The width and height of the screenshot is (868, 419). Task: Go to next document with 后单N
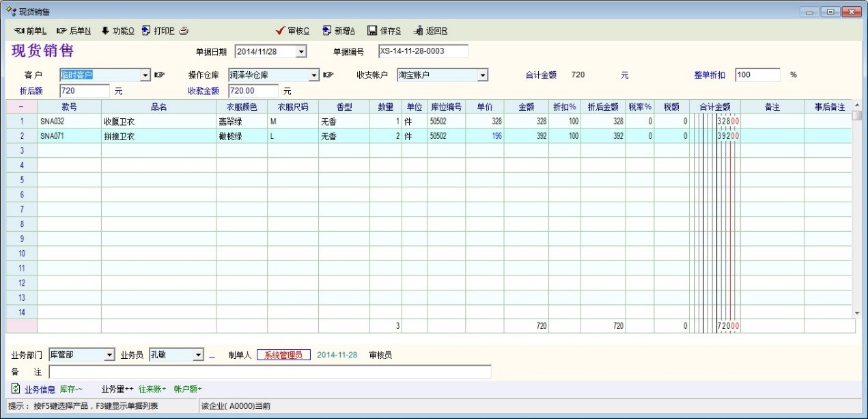[x=74, y=31]
